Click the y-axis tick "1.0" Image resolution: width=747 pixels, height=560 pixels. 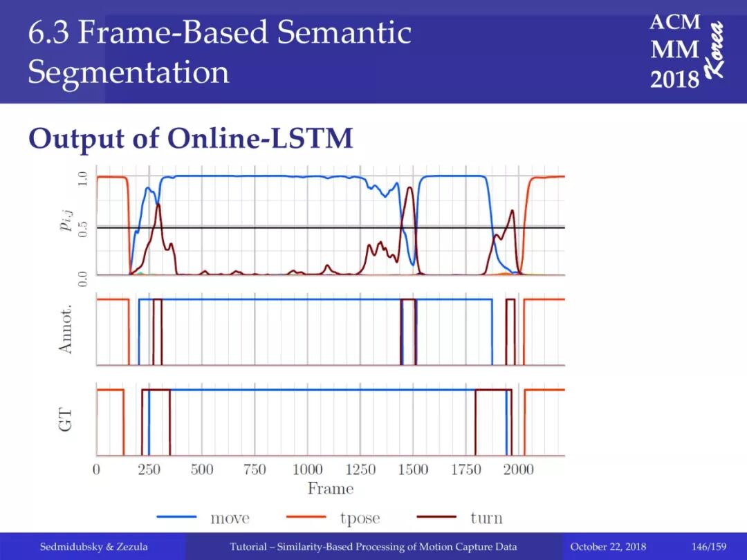click(83, 179)
